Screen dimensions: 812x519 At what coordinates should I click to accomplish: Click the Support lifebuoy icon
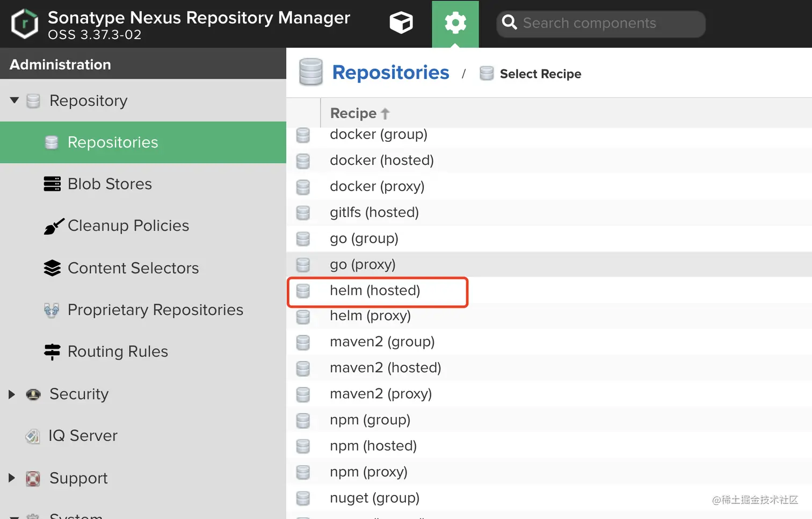pyautogui.click(x=33, y=478)
